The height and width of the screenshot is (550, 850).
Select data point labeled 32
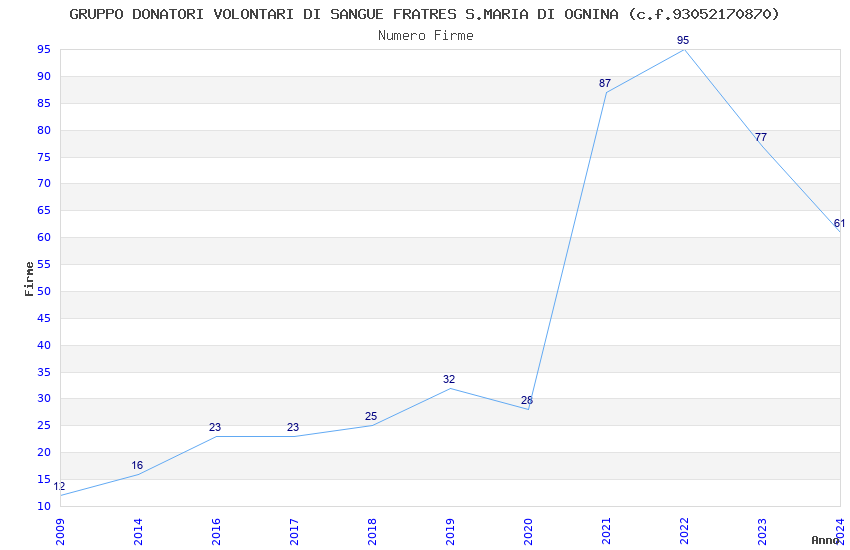coord(449,379)
